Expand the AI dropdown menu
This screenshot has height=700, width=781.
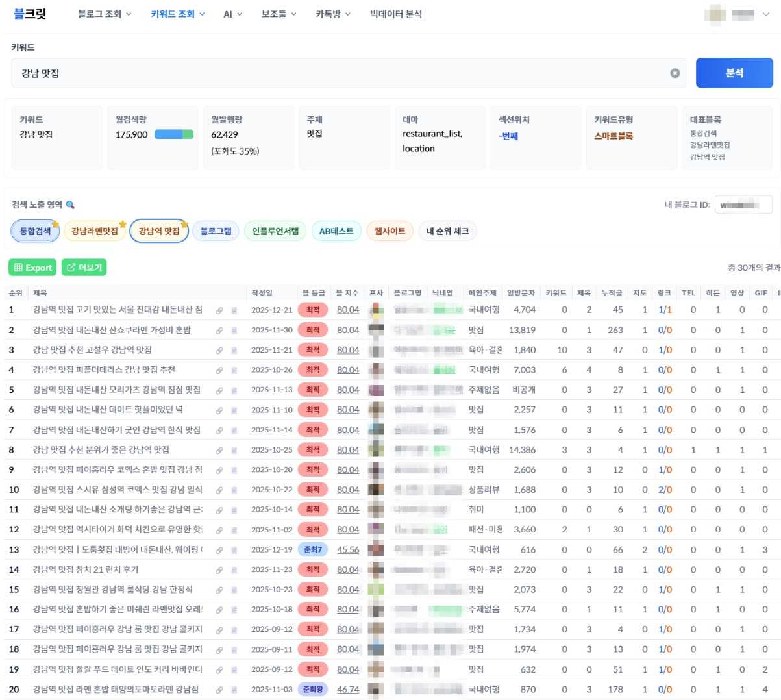(232, 14)
